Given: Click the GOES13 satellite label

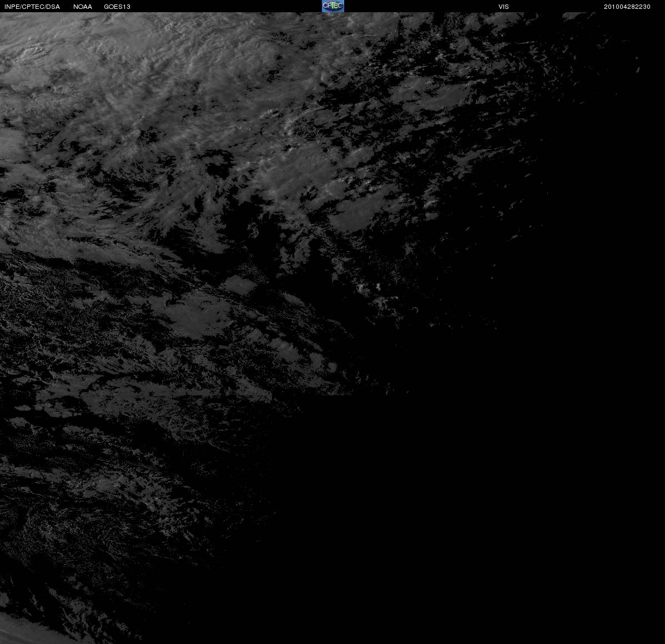Looking at the screenshot, I should tap(117, 7).
